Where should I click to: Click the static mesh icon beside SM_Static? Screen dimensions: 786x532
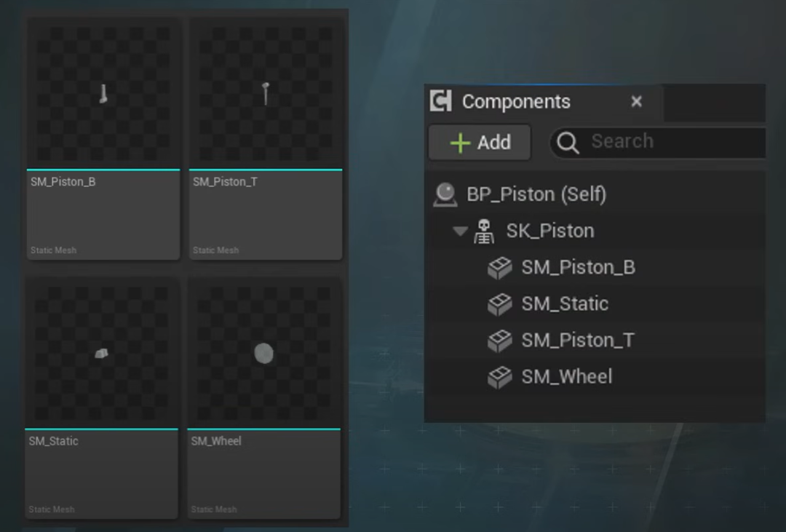[500, 304]
